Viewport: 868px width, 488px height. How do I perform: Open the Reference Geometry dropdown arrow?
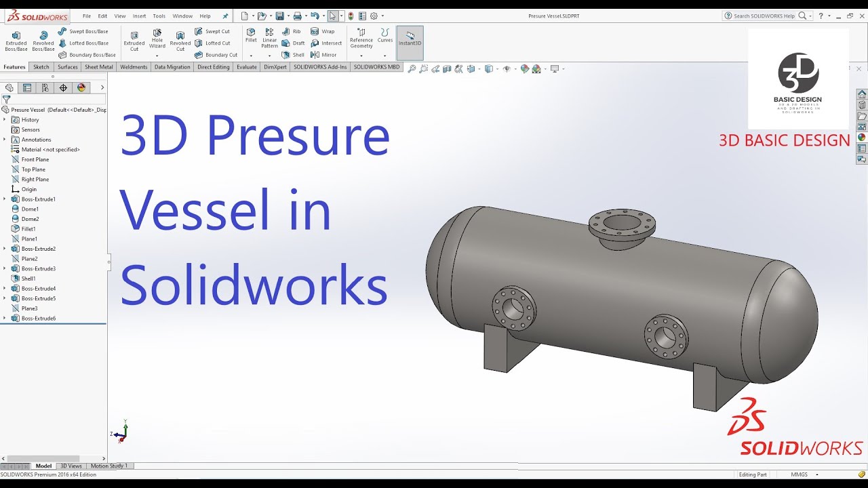click(x=361, y=56)
